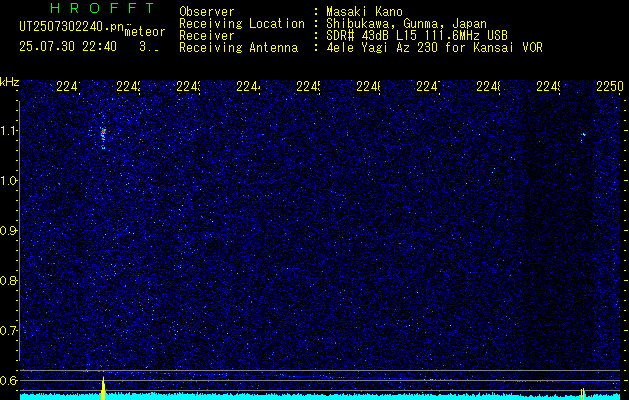Click the 1.0 frequency axis label
This screenshot has width=629, height=400.
(9, 181)
